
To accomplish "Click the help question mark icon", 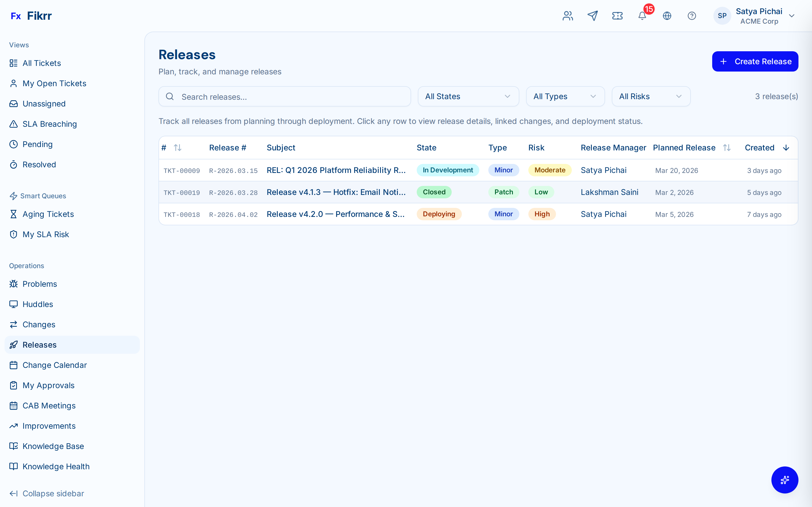I will 692,16.
